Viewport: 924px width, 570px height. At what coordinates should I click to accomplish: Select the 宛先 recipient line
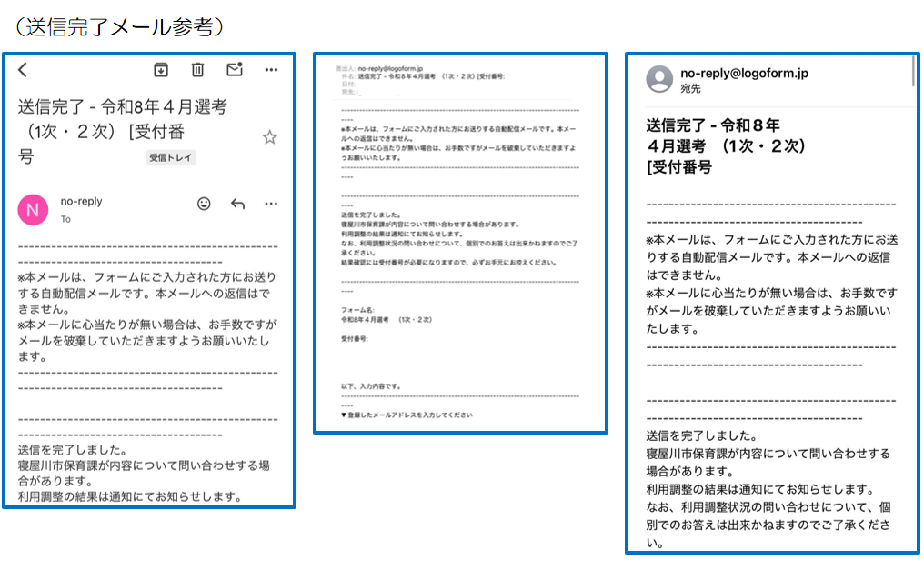coord(690,88)
